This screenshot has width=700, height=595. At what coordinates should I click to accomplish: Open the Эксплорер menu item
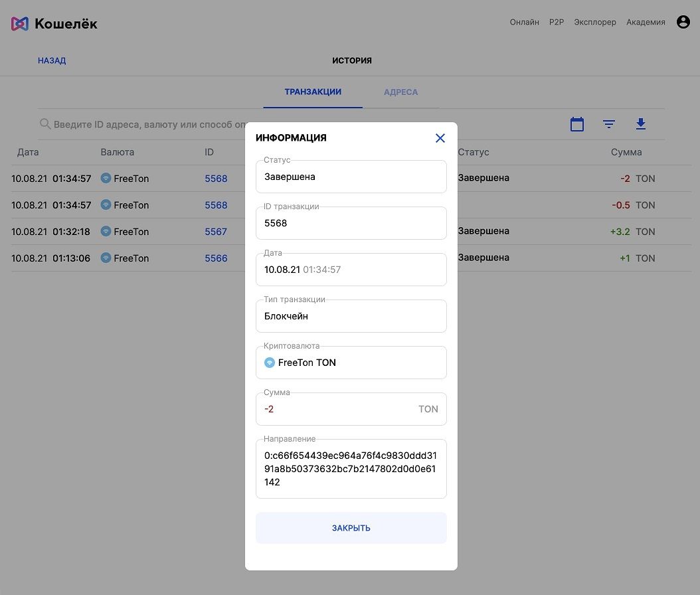click(x=594, y=23)
